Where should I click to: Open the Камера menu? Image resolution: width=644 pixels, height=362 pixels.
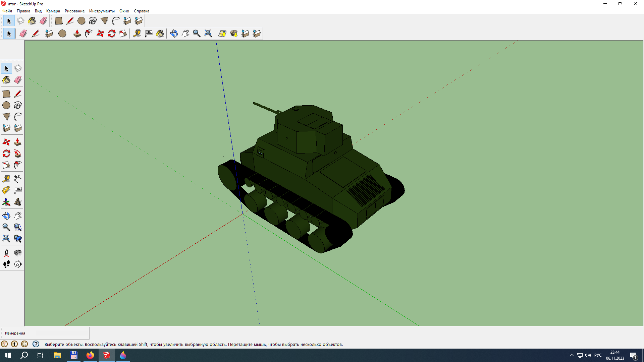point(53,11)
